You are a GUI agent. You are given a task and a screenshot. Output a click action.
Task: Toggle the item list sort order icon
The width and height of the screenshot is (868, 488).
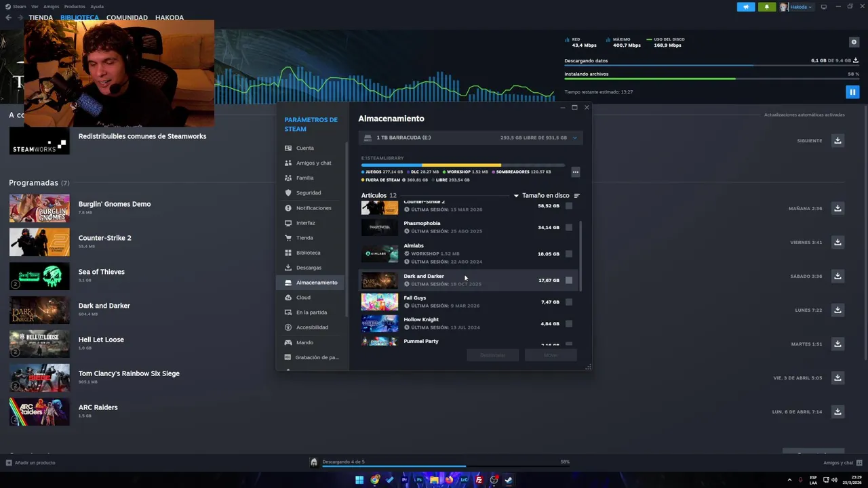click(x=577, y=196)
